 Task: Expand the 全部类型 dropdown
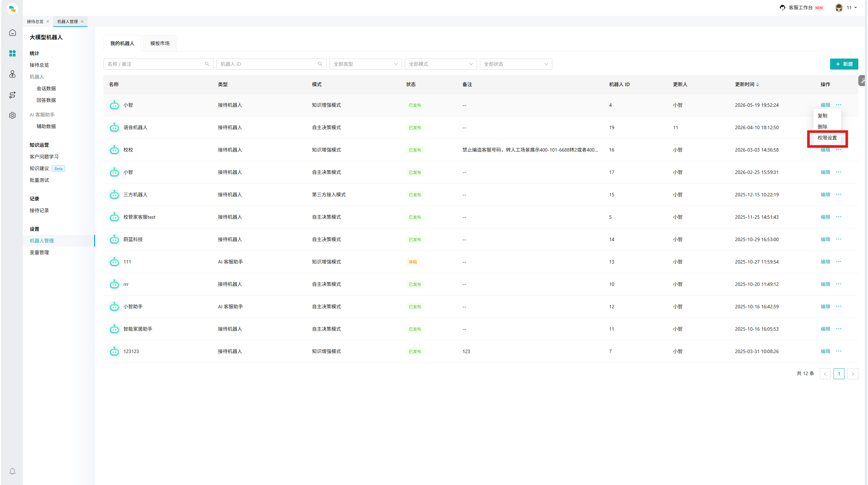click(365, 64)
